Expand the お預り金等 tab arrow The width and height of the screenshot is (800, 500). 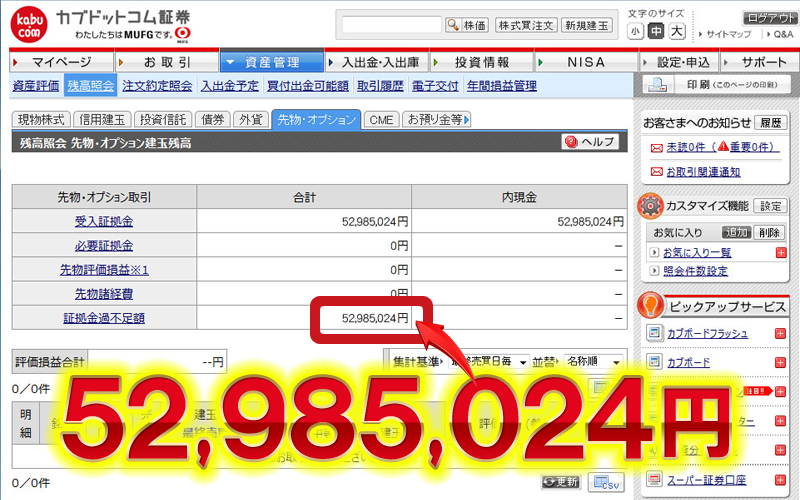point(466,120)
